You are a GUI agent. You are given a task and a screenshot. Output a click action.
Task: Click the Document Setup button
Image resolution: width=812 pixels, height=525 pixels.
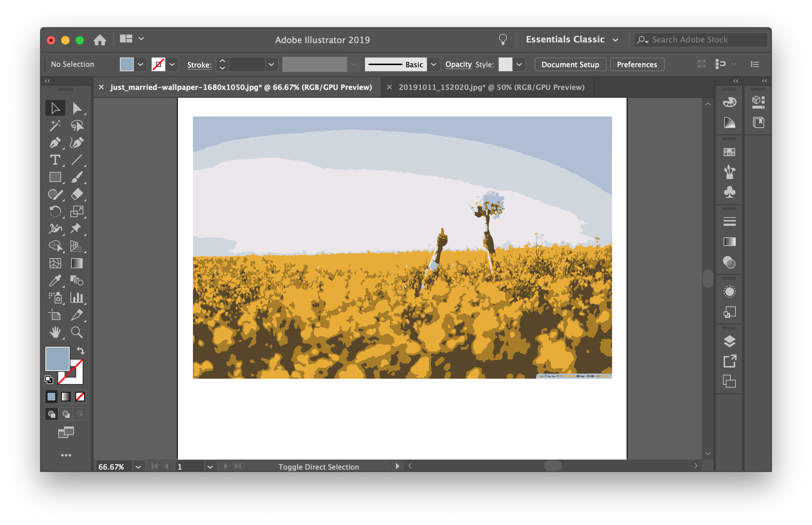point(570,64)
